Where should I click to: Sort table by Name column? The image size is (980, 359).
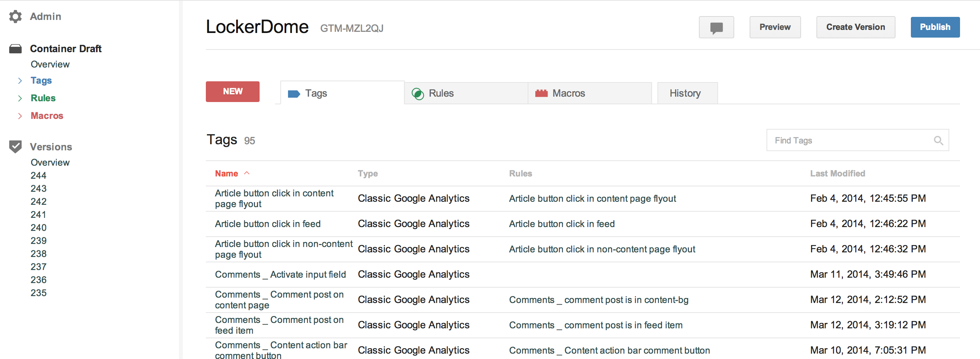pyautogui.click(x=227, y=174)
